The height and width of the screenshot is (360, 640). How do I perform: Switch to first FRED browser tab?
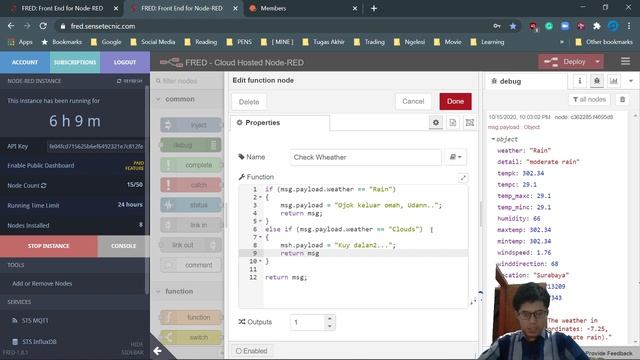pyautogui.click(x=63, y=8)
